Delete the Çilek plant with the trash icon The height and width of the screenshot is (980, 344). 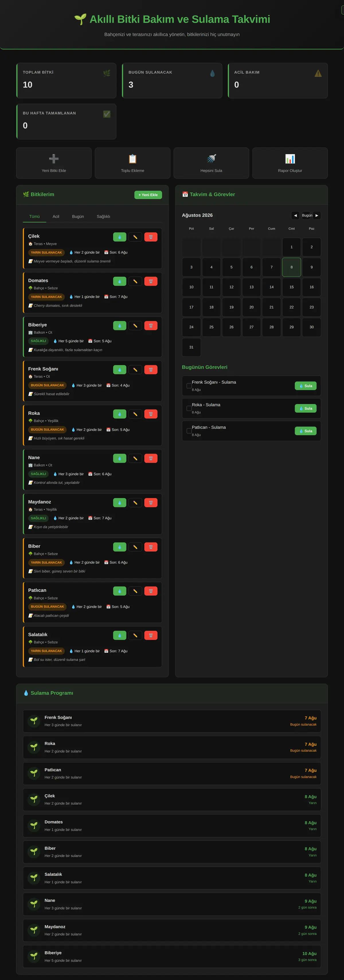151,237
